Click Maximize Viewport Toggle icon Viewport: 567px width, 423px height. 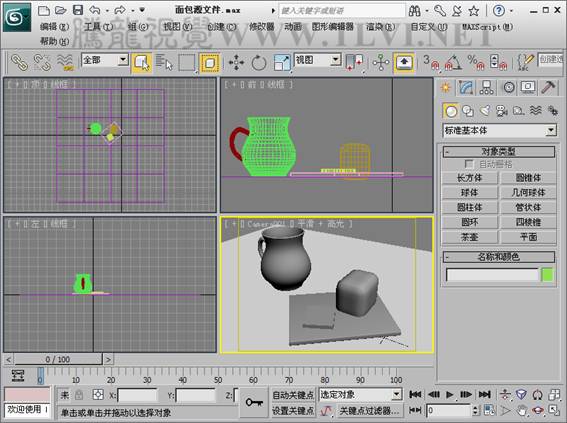(554, 410)
